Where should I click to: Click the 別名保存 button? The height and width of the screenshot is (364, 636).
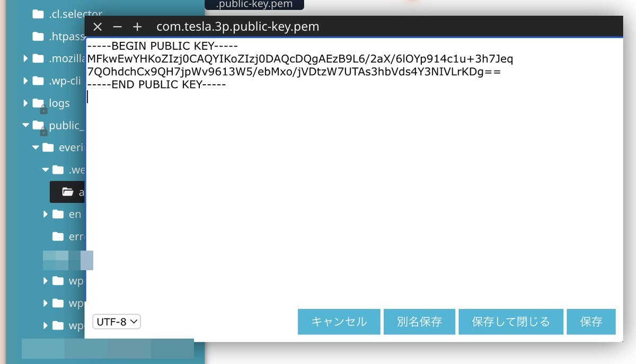pyautogui.click(x=419, y=322)
